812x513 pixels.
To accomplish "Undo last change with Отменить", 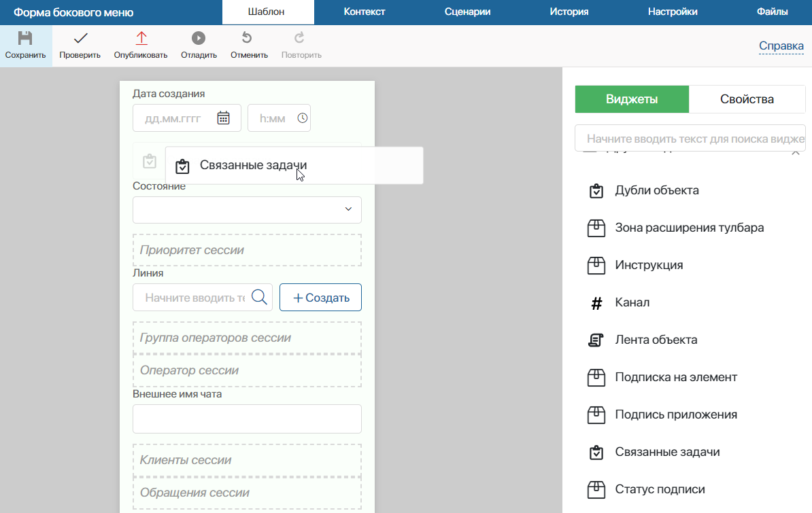I will [248, 39].
